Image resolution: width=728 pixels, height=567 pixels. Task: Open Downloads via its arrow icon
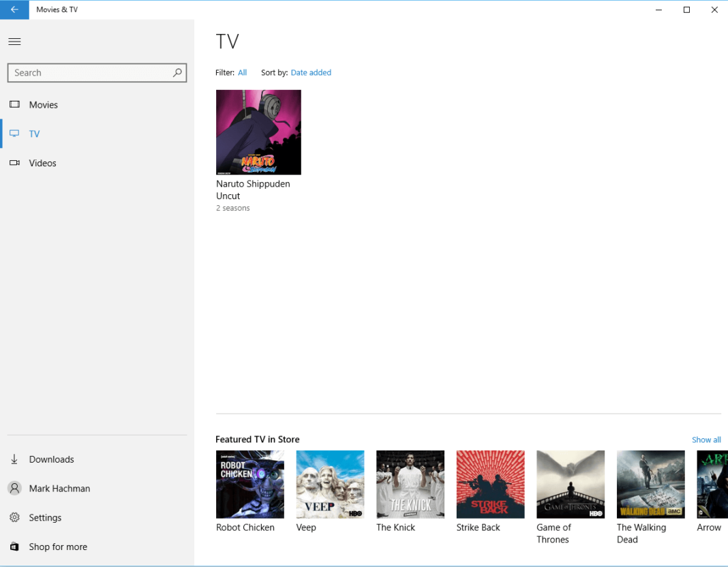point(14,459)
